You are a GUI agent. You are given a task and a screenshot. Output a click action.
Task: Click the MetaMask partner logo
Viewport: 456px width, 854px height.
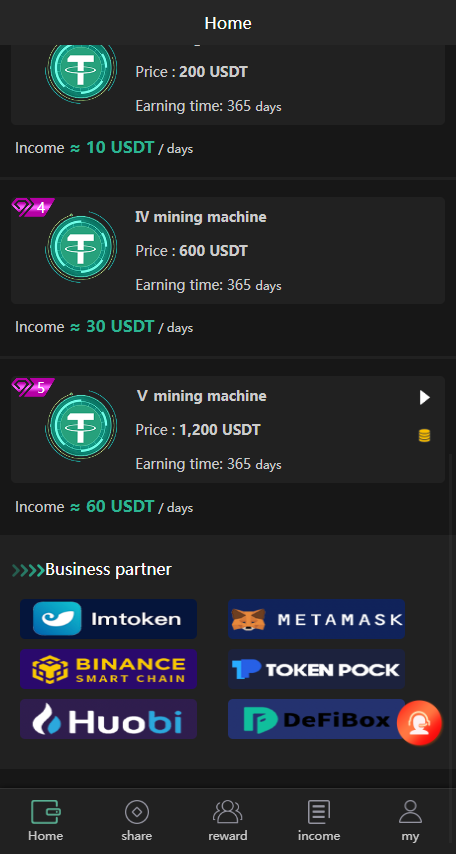tap(316, 619)
